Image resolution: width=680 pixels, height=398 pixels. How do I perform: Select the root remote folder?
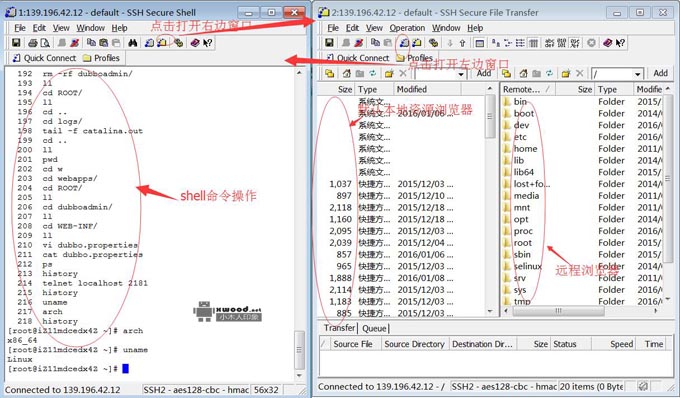pos(523,243)
